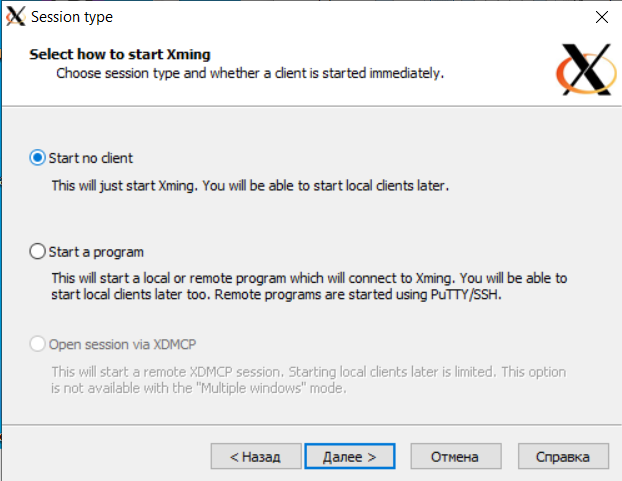Image resolution: width=622 pixels, height=481 pixels.
Task: Click the description mentioning PuTTY/SSH
Action: (309, 285)
